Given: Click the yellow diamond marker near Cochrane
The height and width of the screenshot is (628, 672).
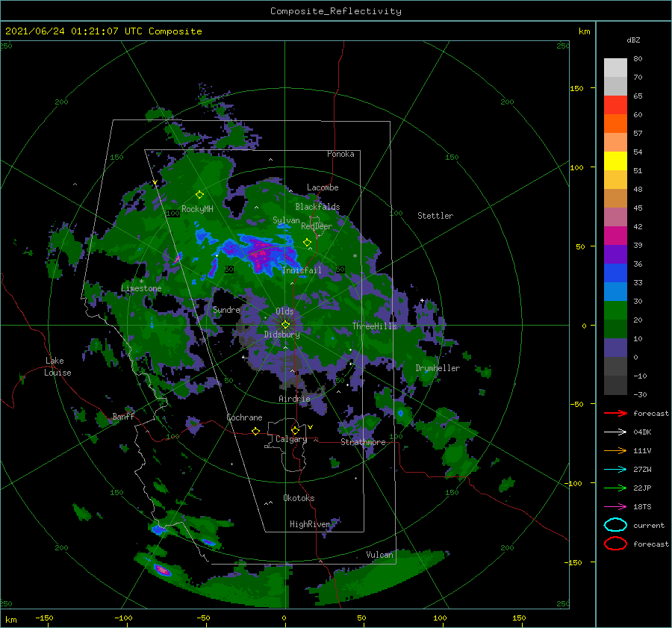Looking at the screenshot, I should 256,431.
